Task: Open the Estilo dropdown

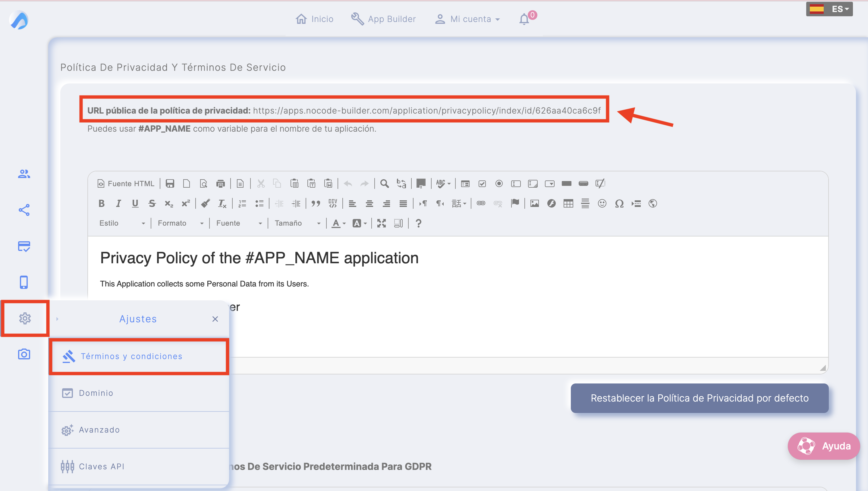Action: [x=122, y=223]
